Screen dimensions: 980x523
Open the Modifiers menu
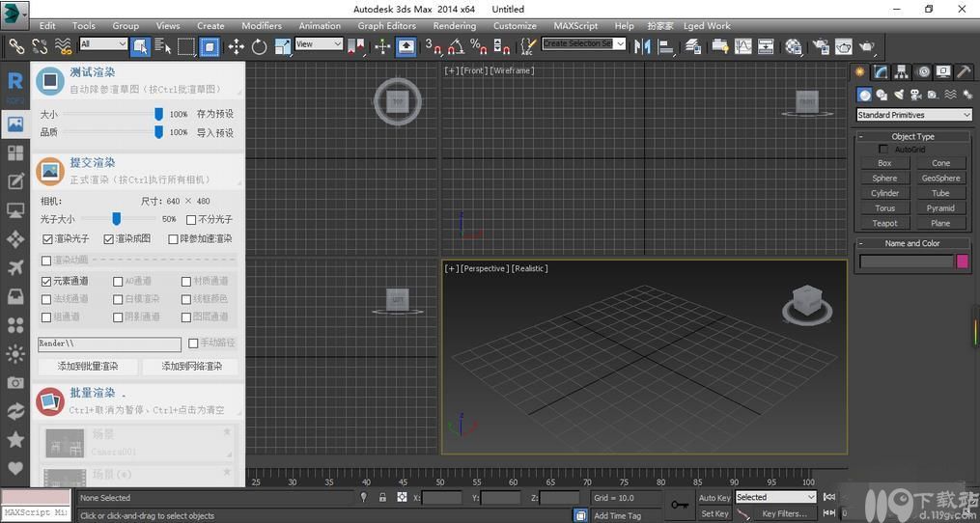[262, 26]
